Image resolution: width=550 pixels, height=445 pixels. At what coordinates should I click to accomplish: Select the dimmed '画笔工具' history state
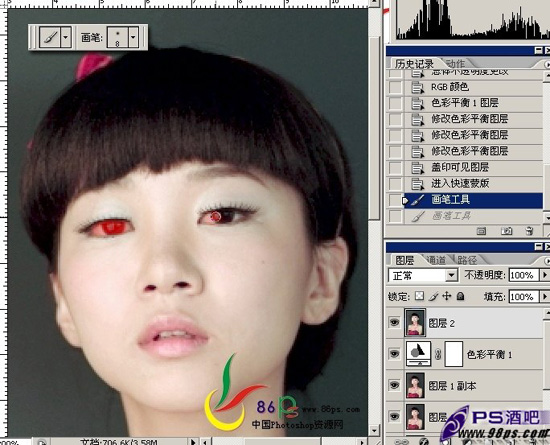(x=473, y=216)
